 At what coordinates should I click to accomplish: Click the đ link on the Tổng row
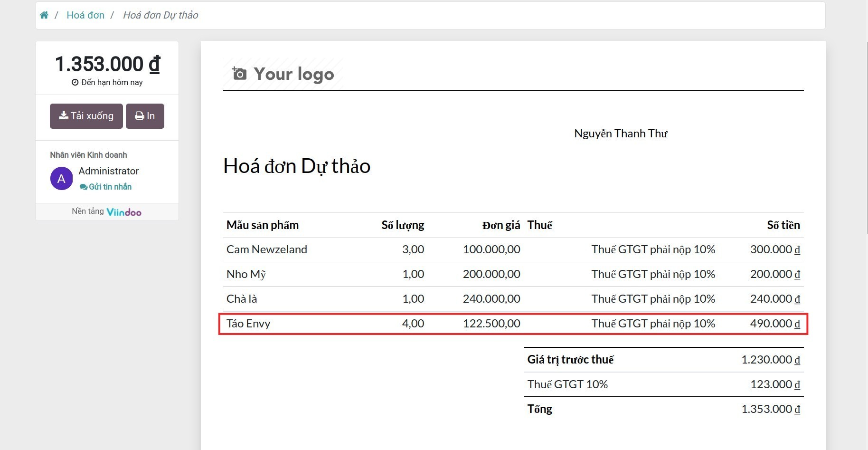click(796, 409)
